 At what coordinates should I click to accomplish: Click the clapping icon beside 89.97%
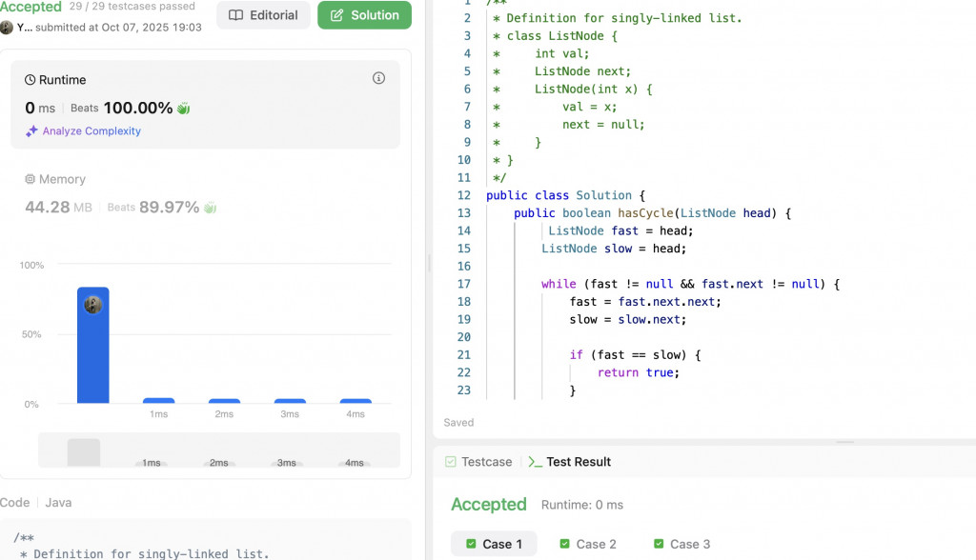point(210,208)
